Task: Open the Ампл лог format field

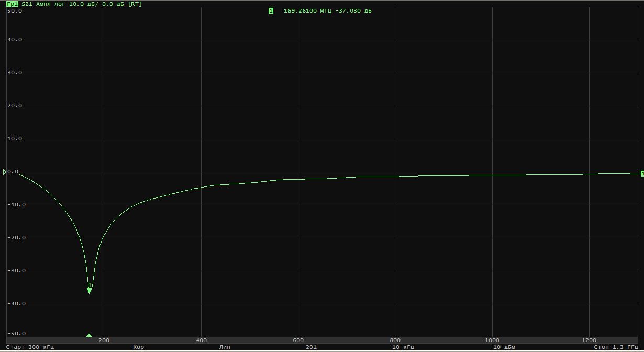Action: [x=51, y=4]
